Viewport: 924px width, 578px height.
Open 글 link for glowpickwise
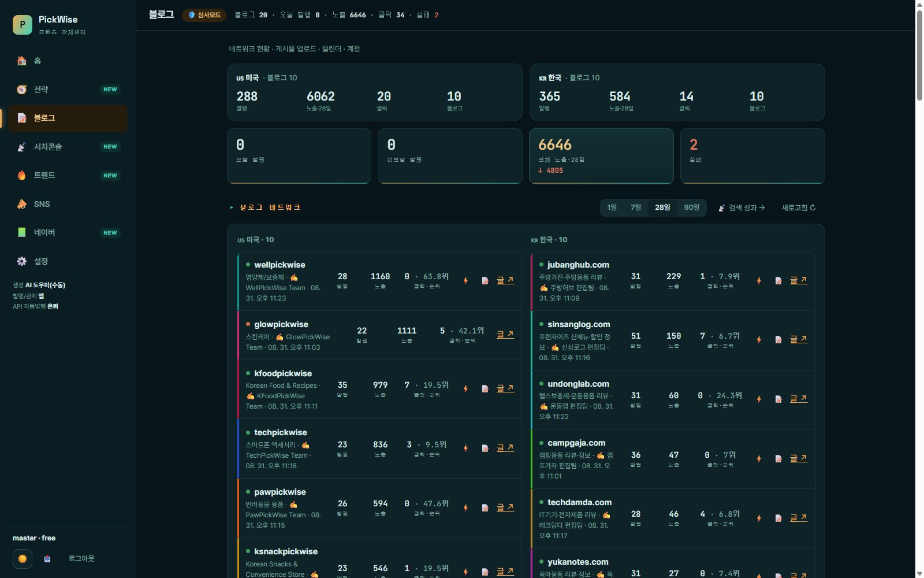505,335
